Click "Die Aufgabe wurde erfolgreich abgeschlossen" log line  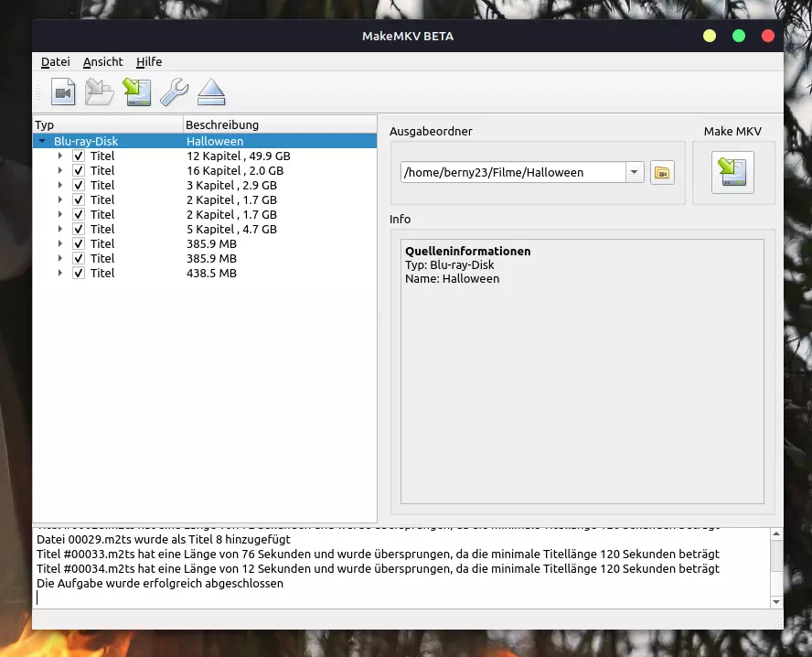[x=160, y=584]
